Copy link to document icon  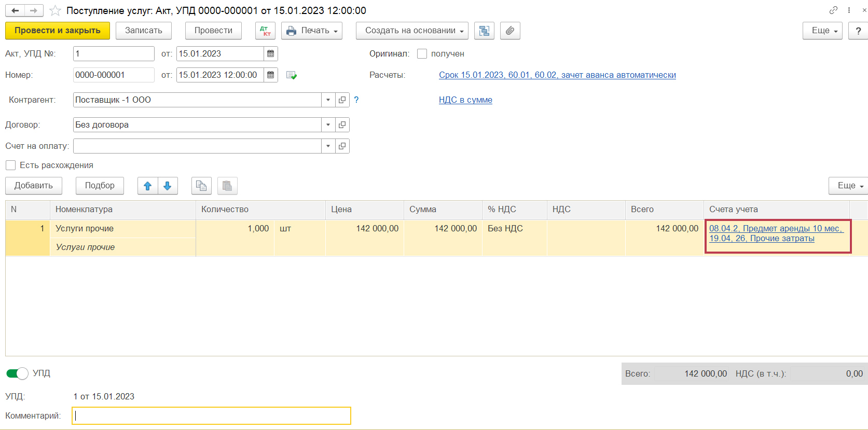tap(833, 10)
